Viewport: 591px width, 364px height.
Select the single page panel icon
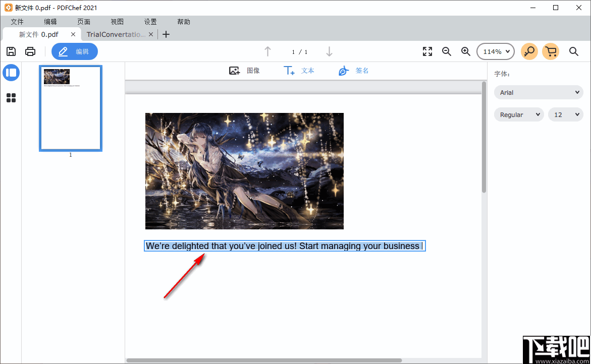pos(11,72)
